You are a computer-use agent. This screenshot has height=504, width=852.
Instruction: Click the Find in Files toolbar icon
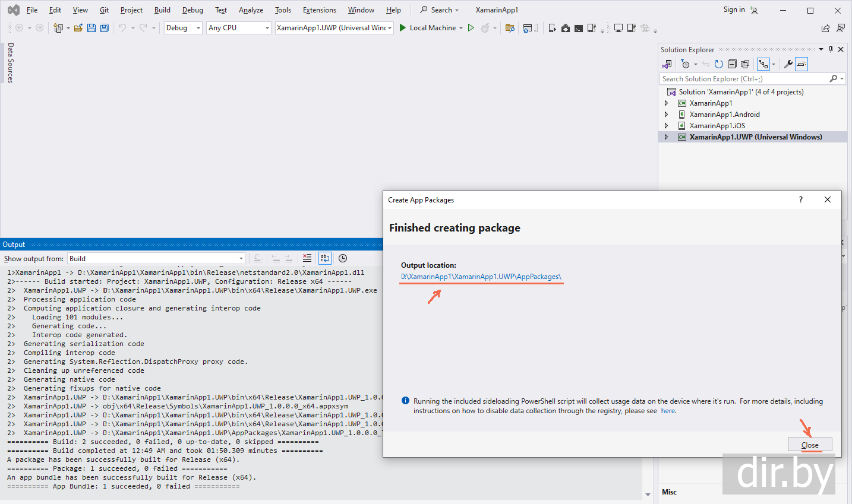point(510,28)
